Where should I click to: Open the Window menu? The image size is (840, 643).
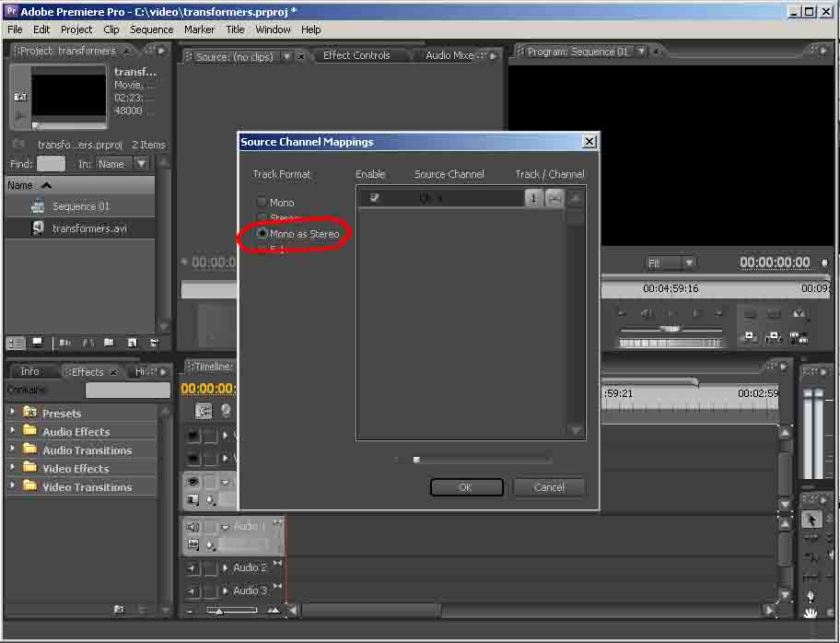(x=273, y=29)
